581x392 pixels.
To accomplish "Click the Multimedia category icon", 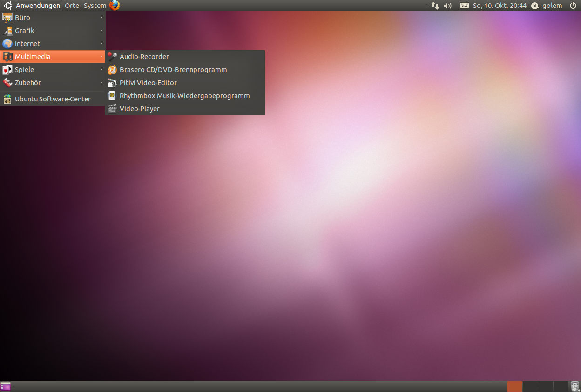I will pyautogui.click(x=7, y=57).
